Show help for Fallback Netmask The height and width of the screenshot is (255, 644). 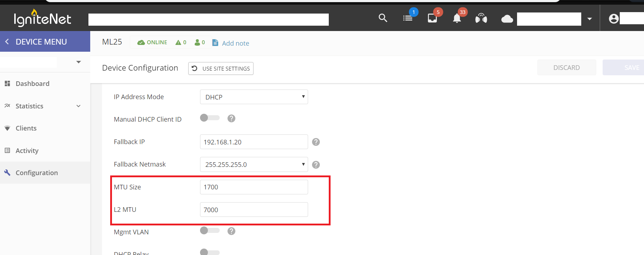click(x=316, y=165)
